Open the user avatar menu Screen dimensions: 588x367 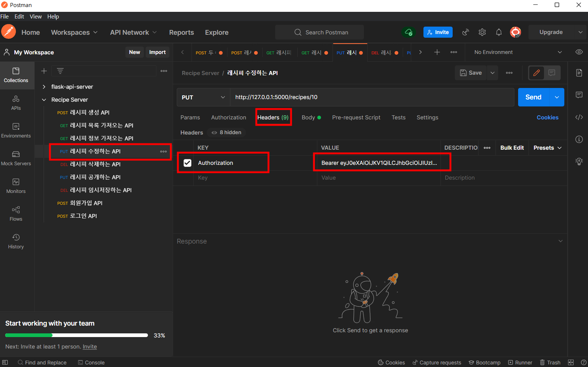[x=516, y=32]
